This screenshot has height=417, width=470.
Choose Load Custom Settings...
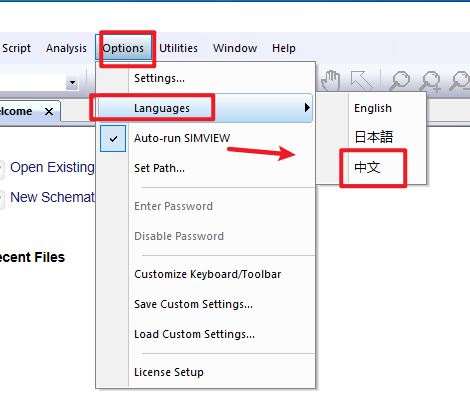pos(205,334)
